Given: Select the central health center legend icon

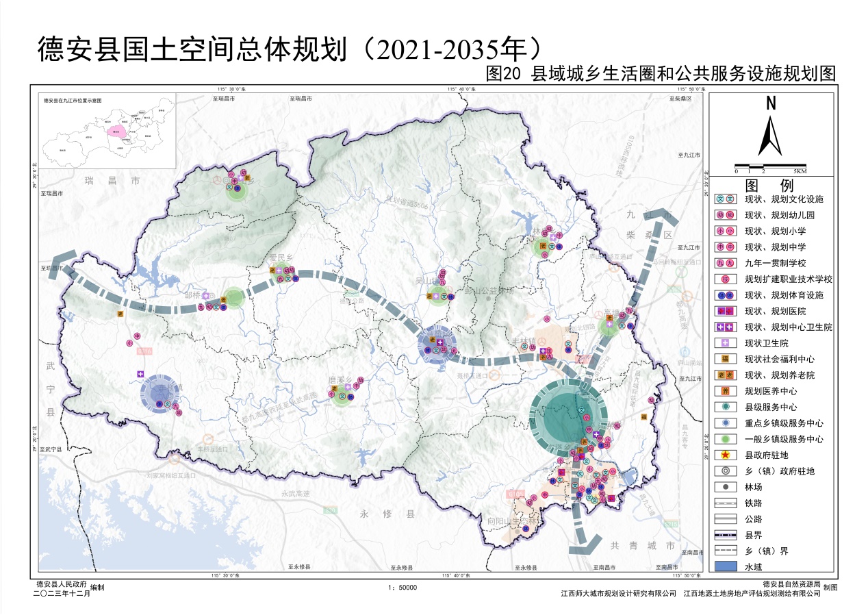Looking at the screenshot, I should click(x=725, y=327).
